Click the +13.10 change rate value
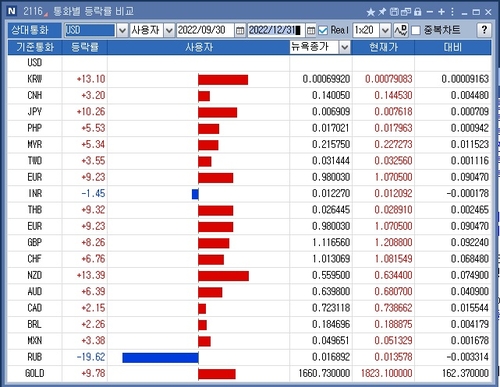This screenshot has height=387, width=500. (91, 79)
